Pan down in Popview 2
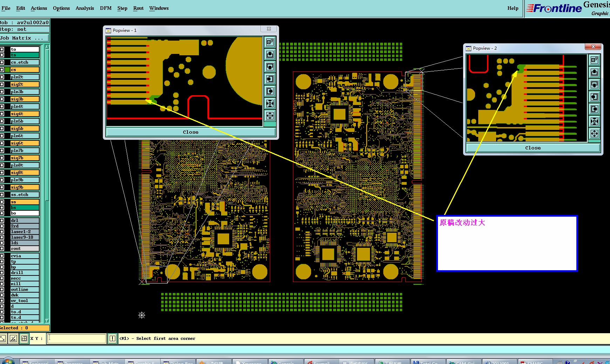610x364 pixels. pyautogui.click(x=594, y=84)
